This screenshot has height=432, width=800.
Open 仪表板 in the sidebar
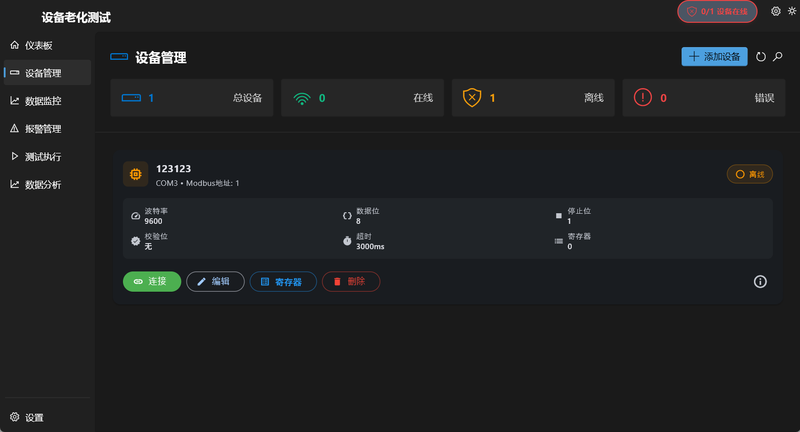point(38,45)
